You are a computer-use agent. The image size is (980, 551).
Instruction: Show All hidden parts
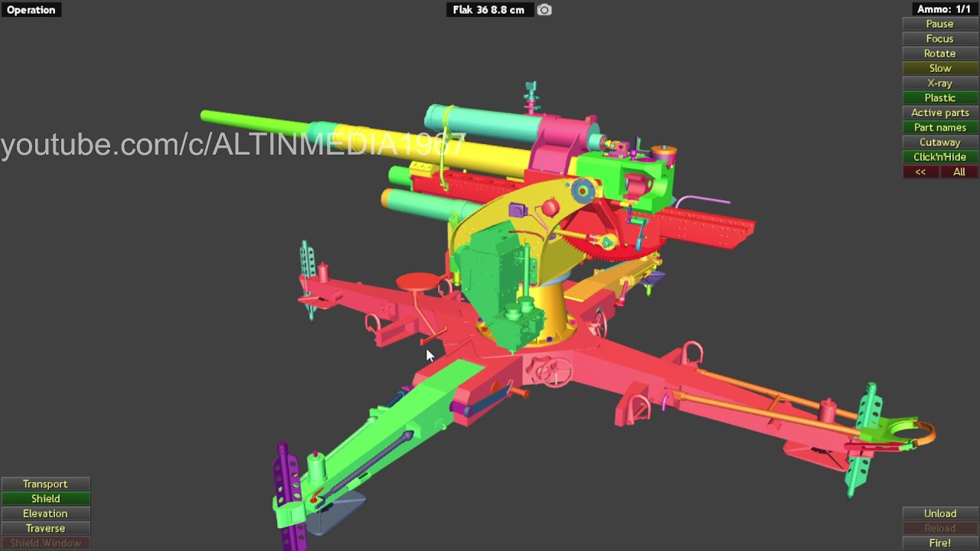coord(959,172)
